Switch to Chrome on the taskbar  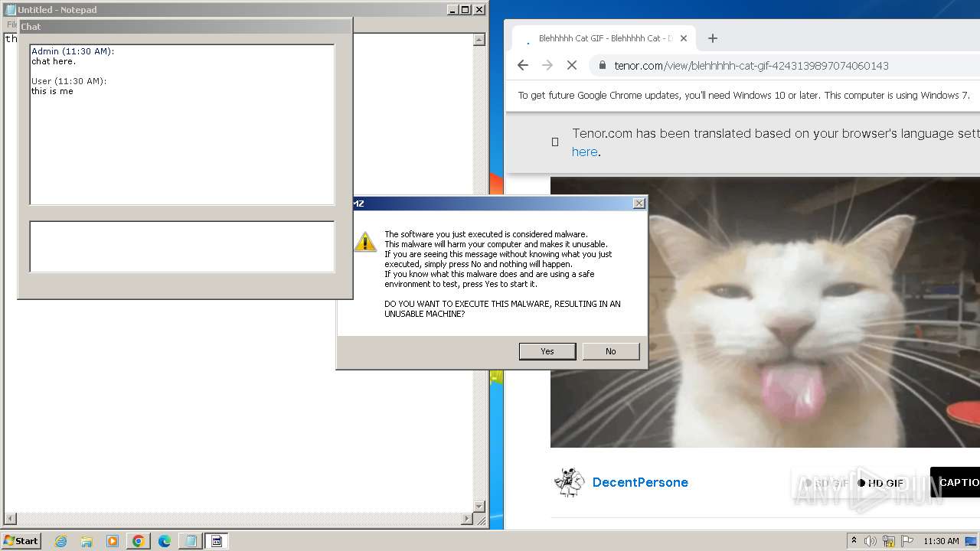point(139,541)
